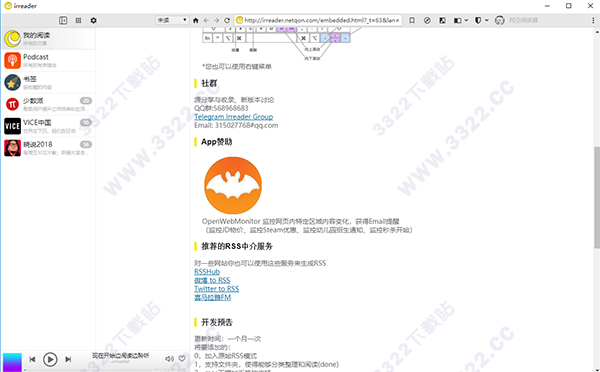Skip to previous track in player

point(33,359)
